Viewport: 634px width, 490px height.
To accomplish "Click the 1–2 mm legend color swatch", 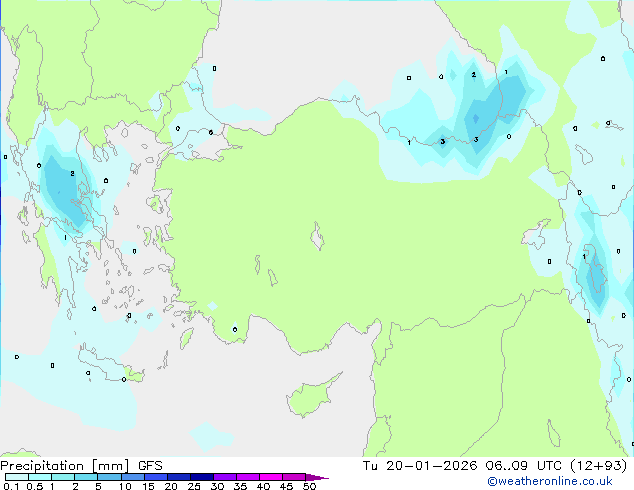I will coord(63,477).
